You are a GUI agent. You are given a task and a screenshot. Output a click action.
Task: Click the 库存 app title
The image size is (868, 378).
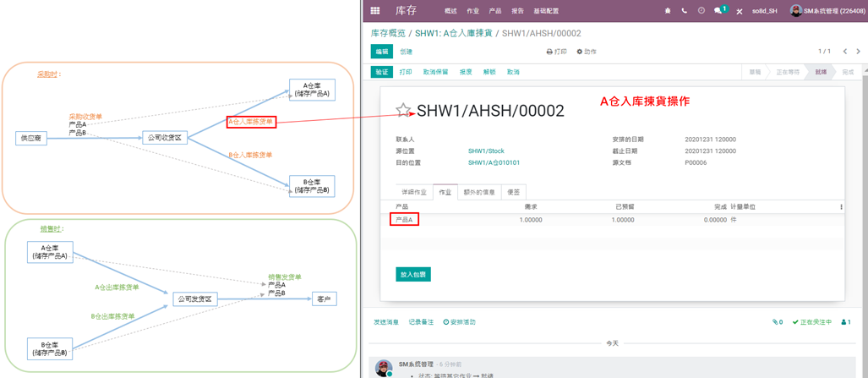(406, 10)
